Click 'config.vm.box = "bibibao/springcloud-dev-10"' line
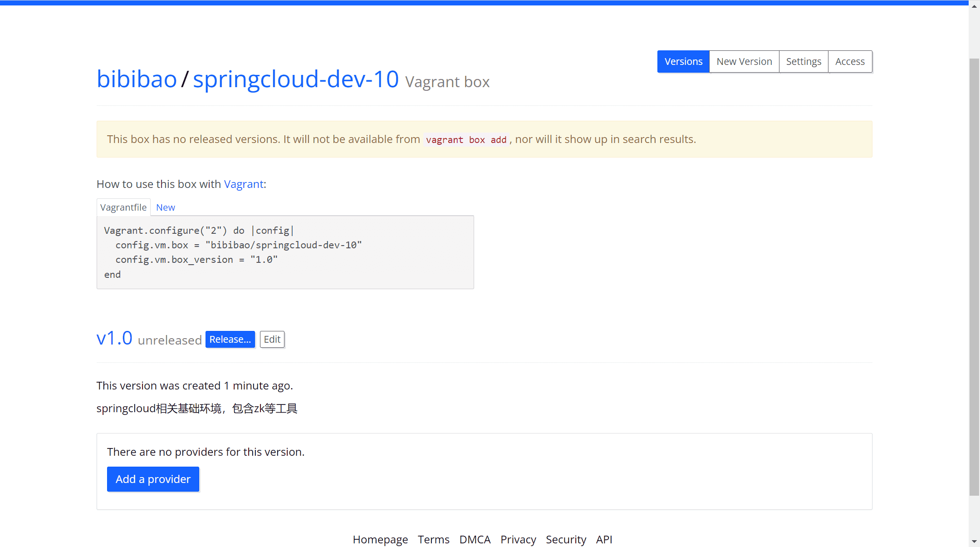This screenshot has width=980, height=547. tap(239, 245)
